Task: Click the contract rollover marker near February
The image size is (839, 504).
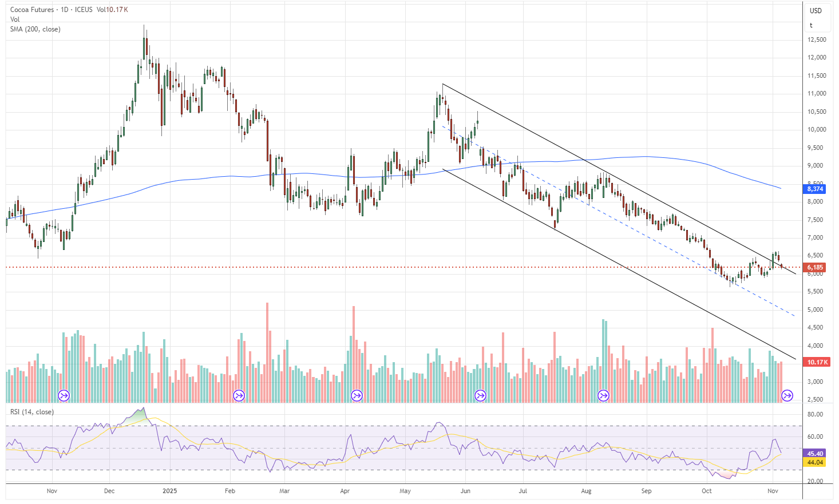Action: [239, 395]
